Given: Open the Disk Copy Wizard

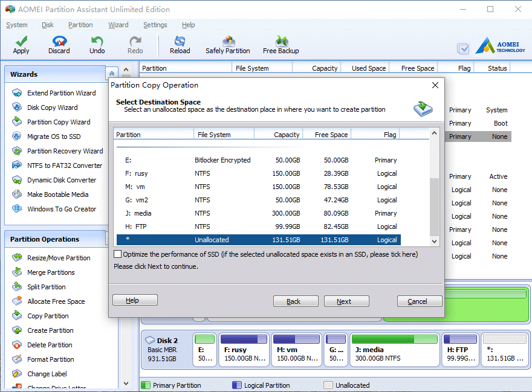Looking at the screenshot, I should click(x=52, y=108).
